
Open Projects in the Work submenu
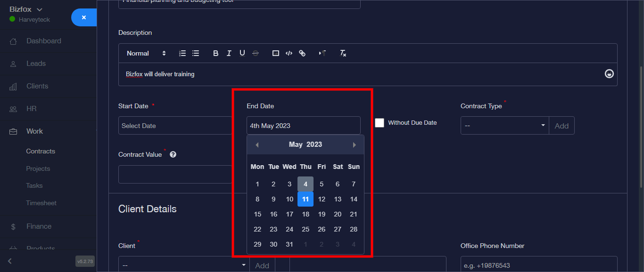click(x=38, y=168)
